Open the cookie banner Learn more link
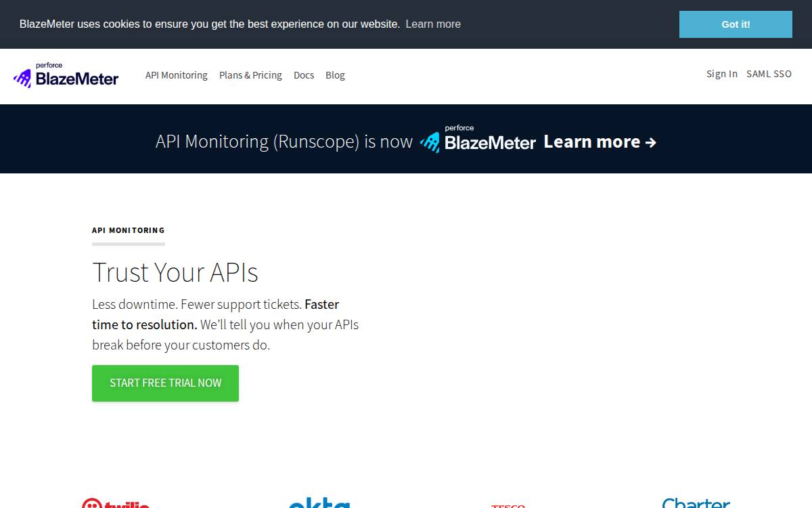This screenshot has height=508, width=812. [433, 24]
